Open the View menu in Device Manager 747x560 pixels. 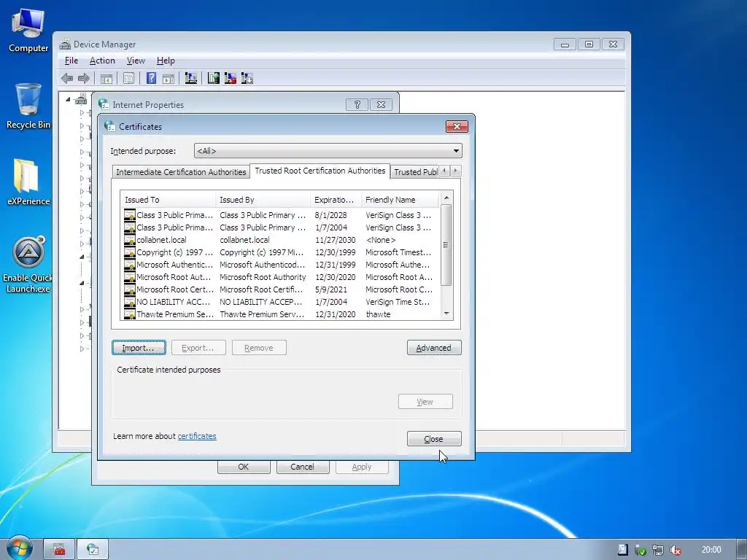point(136,61)
